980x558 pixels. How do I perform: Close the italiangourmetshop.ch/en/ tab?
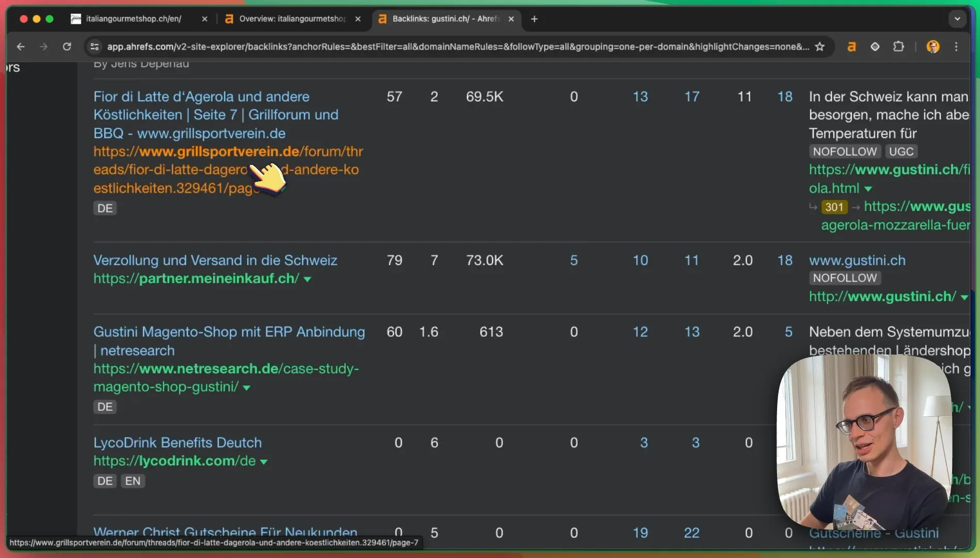[x=204, y=19]
